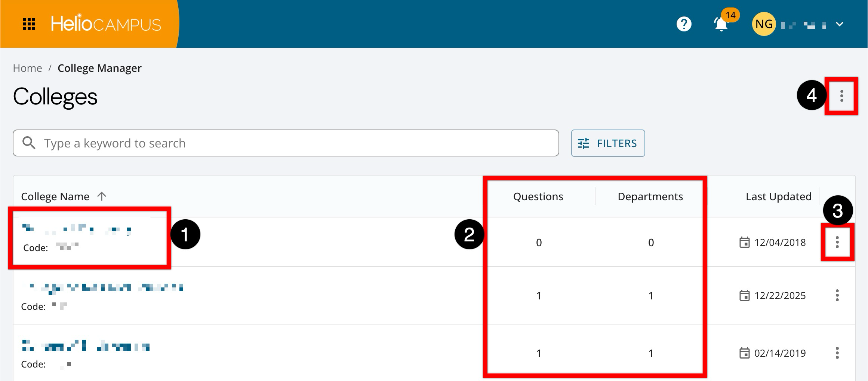Go to Home breadcrumb link

coord(27,68)
